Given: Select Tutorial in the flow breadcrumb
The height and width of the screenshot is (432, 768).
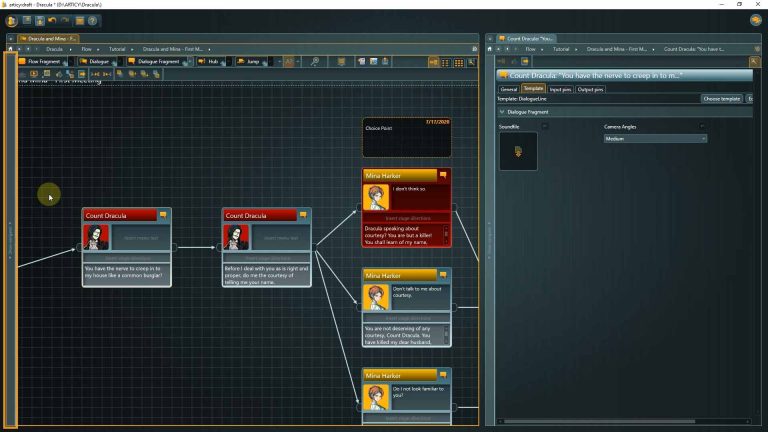Looking at the screenshot, I should click(117, 49).
